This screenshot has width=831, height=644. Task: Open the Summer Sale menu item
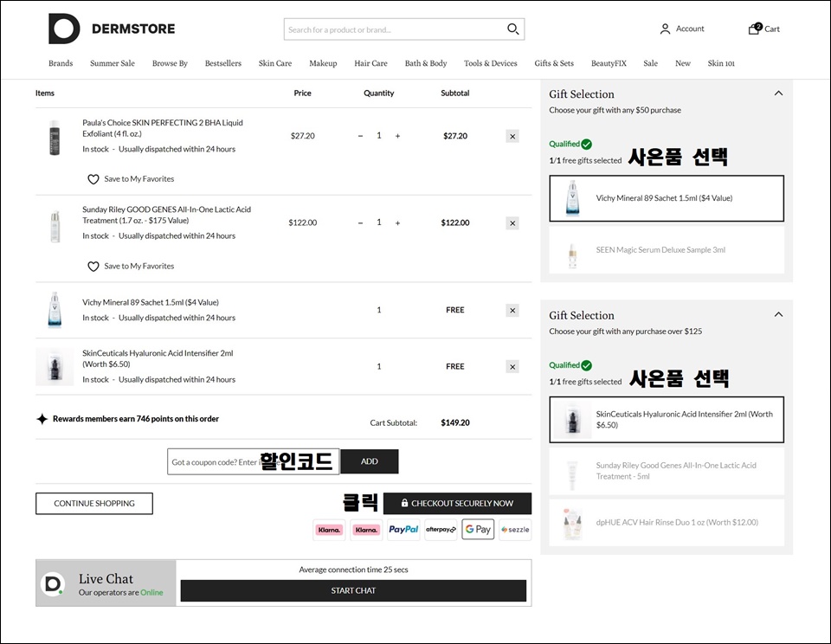(113, 63)
